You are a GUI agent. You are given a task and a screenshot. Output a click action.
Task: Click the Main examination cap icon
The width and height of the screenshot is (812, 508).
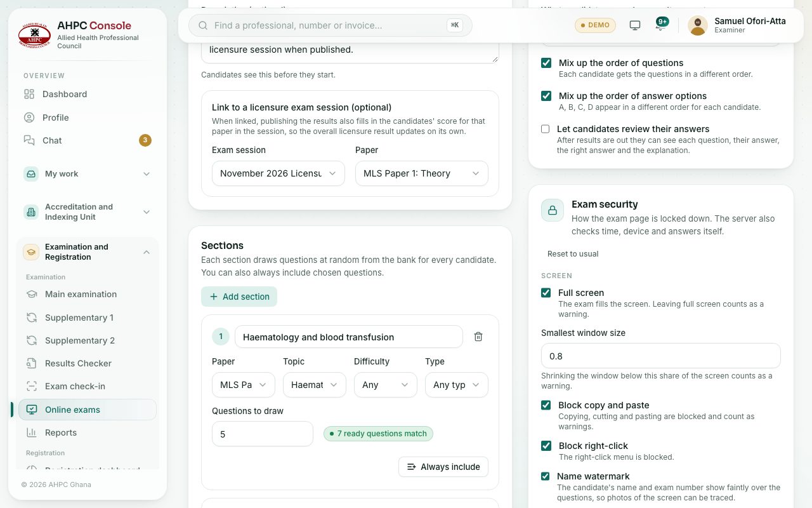point(32,294)
